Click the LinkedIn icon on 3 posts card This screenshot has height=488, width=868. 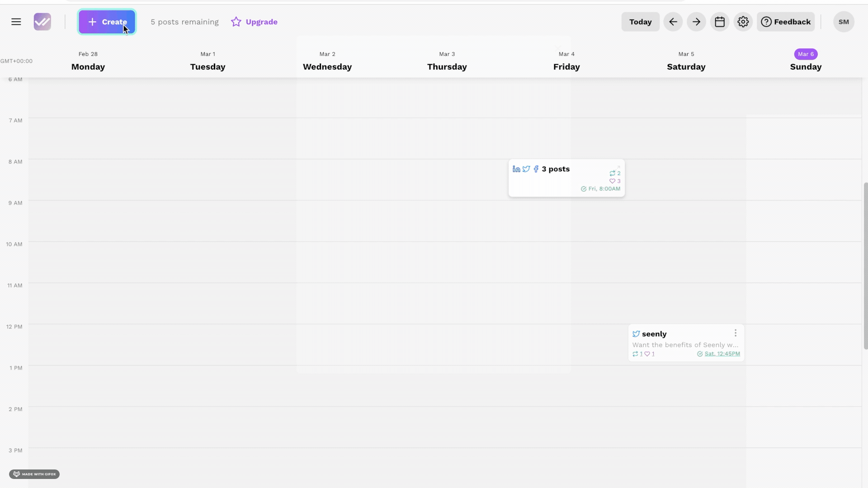pyautogui.click(x=516, y=169)
